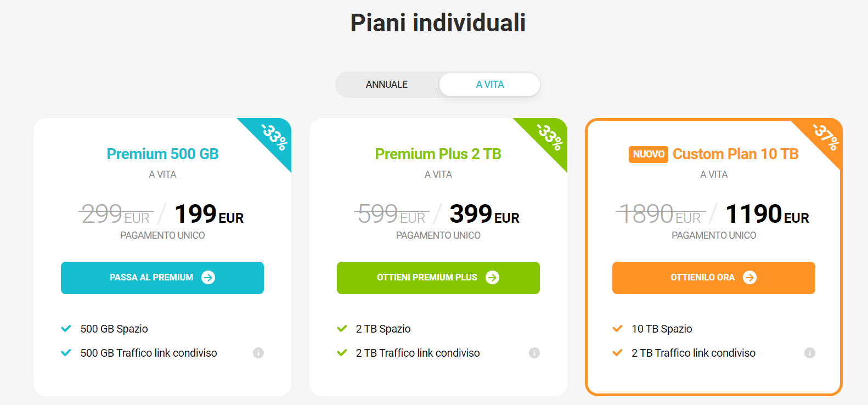Click the 2 TB Spazio green checkmark
The width and height of the screenshot is (868, 405).
coord(342,329)
